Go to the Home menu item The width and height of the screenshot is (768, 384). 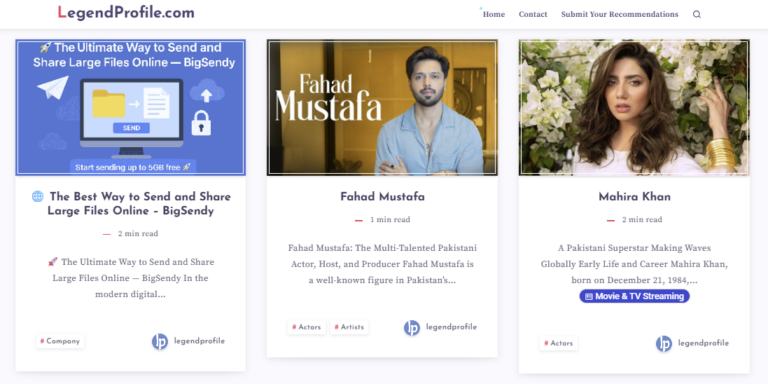click(x=494, y=14)
